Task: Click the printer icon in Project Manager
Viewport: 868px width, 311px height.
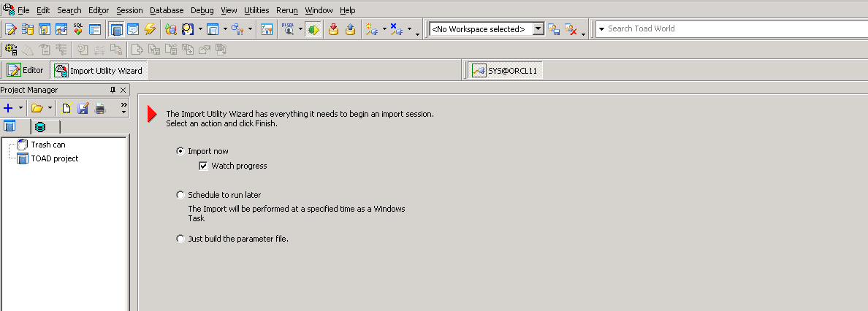Action: 100,108
